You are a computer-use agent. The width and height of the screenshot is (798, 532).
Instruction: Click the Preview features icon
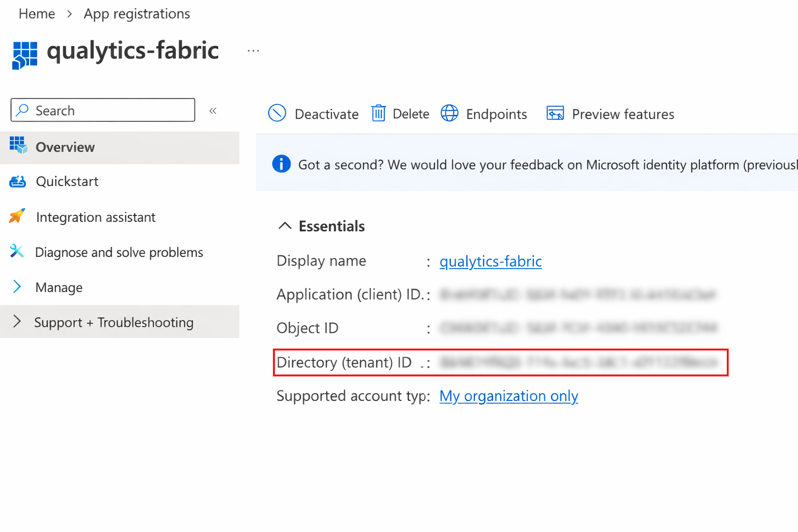[x=555, y=113]
